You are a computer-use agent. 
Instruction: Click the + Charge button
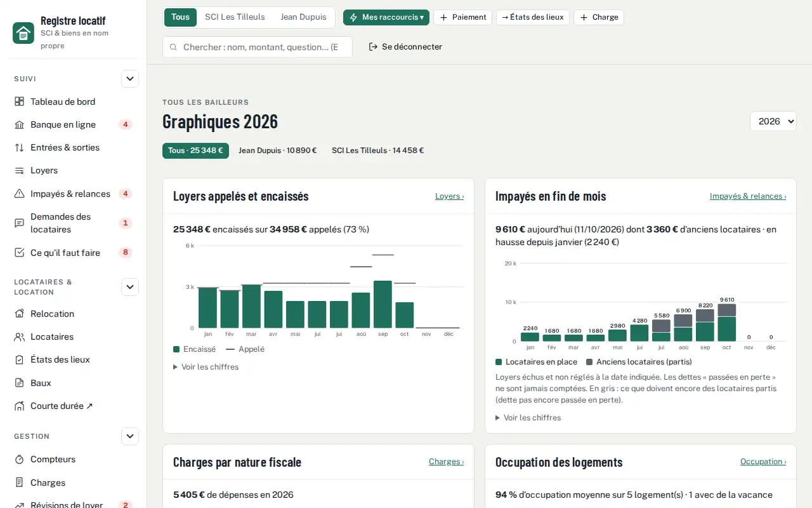pos(599,17)
